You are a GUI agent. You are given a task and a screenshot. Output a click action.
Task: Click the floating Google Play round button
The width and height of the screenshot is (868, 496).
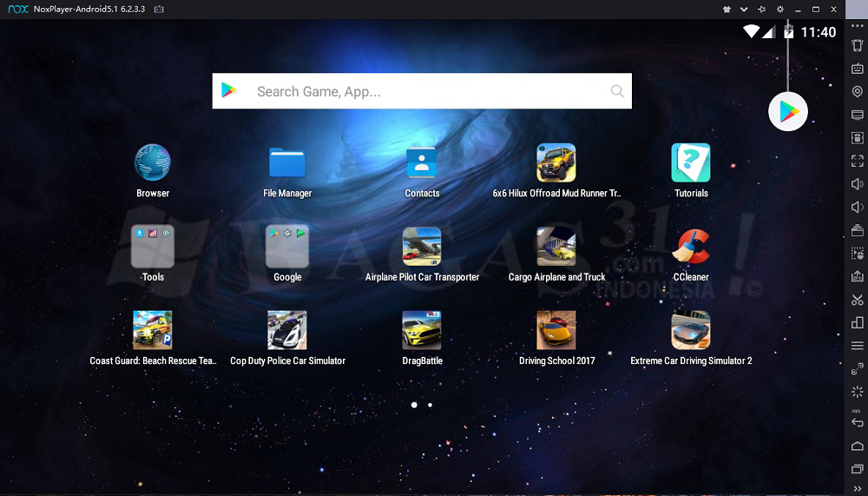coord(788,111)
